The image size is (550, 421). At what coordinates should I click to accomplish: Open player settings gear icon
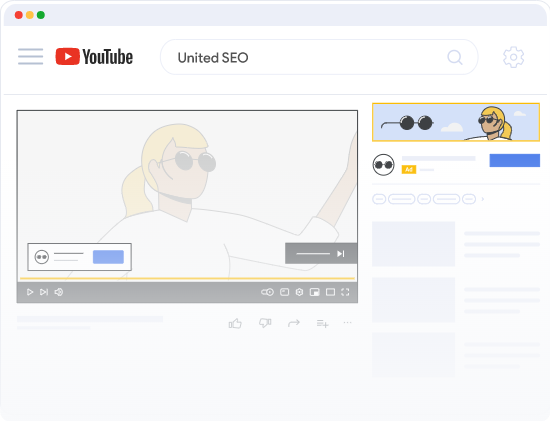[299, 292]
